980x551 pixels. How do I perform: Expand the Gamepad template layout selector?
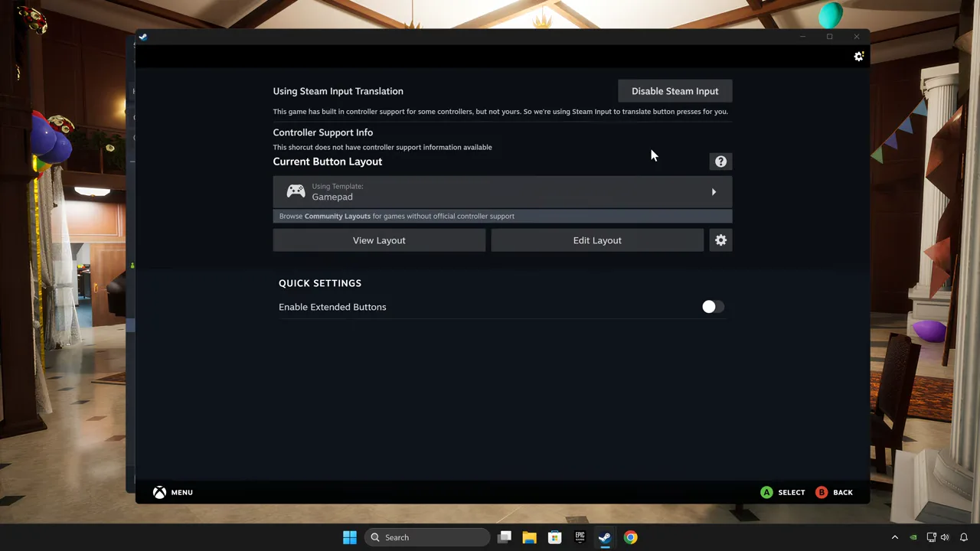pyautogui.click(x=502, y=192)
